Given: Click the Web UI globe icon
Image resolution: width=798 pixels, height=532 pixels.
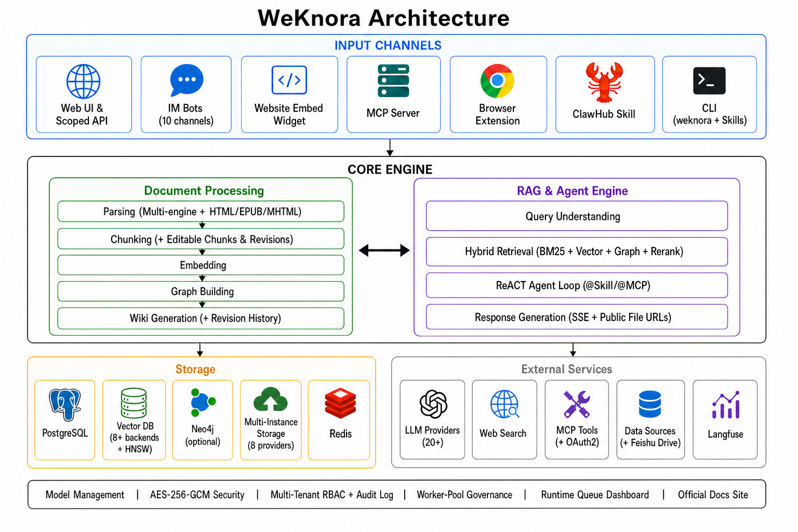Looking at the screenshot, I should tap(83, 82).
